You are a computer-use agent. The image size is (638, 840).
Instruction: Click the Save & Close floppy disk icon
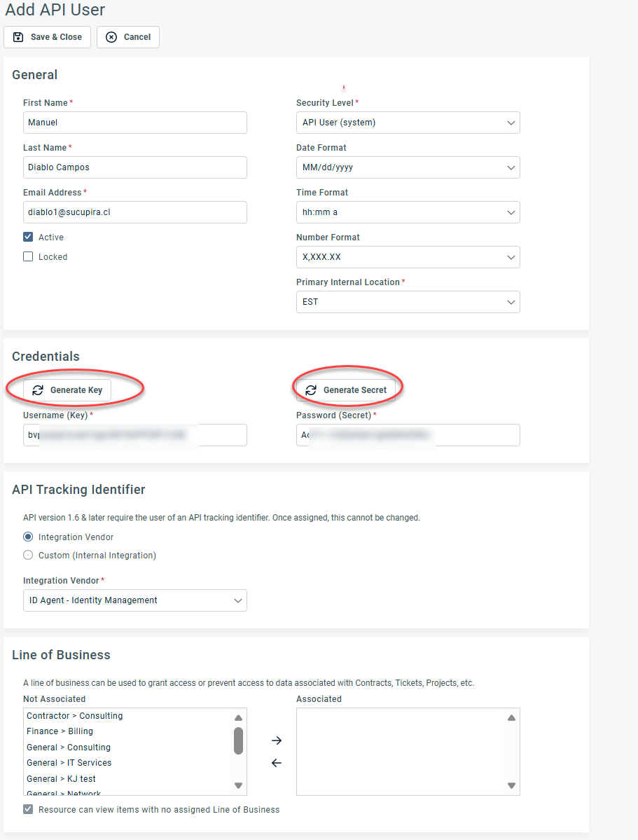tap(19, 37)
